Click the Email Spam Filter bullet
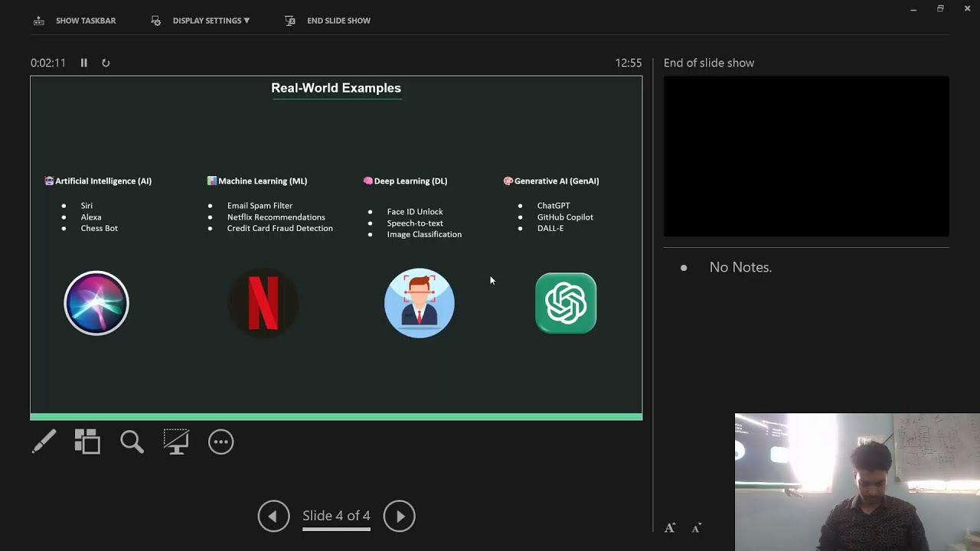 tap(260, 206)
